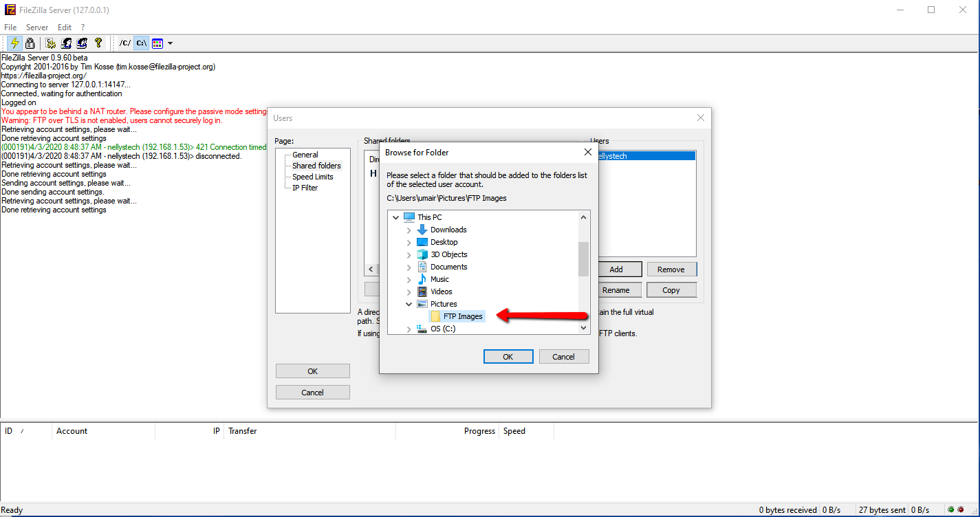Sort transfers by ID column header
The image size is (980, 517).
click(26, 431)
